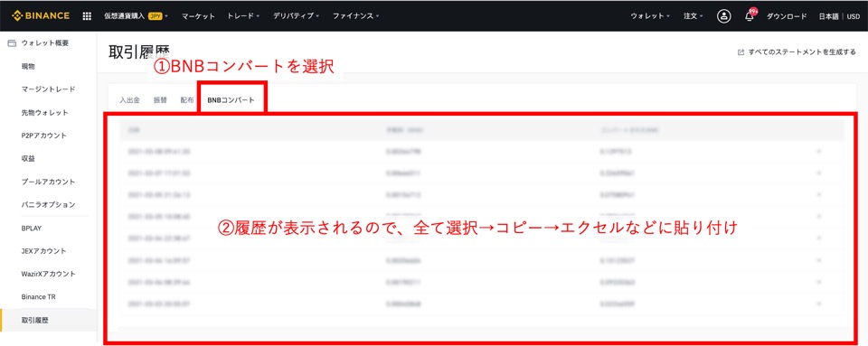Screen dimensions: 868x346
Task: Open WazirXアカウント in the sidebar
Action: (x=48, y=274)
